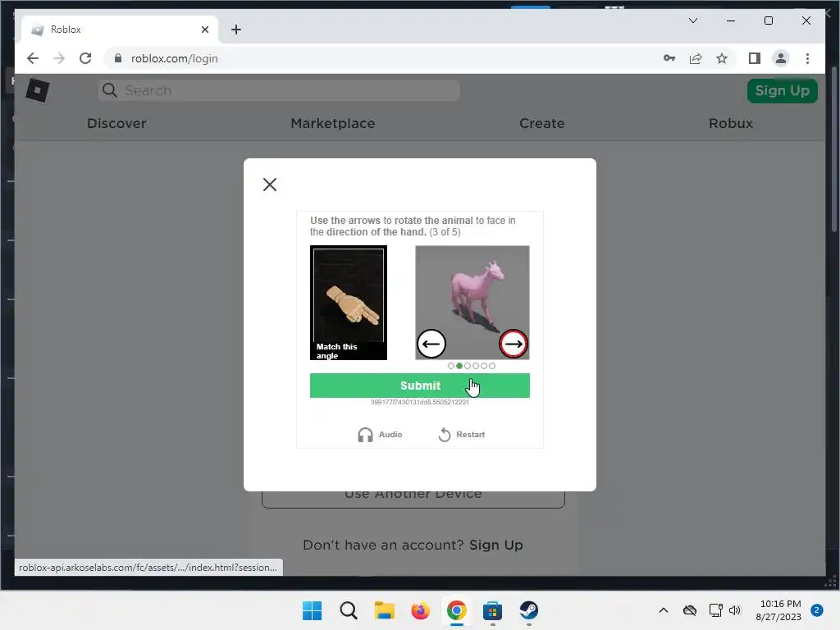Go forward in browser history

pyautogui.click(x=59, y=58)
